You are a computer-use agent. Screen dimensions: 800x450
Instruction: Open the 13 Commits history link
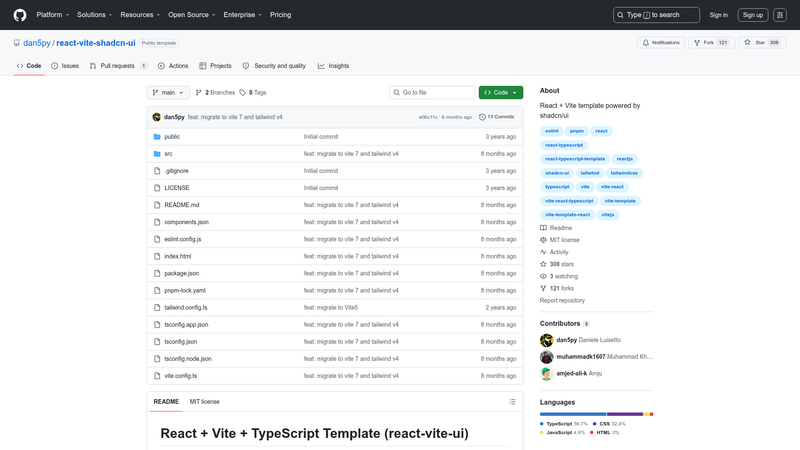(496, 117)
